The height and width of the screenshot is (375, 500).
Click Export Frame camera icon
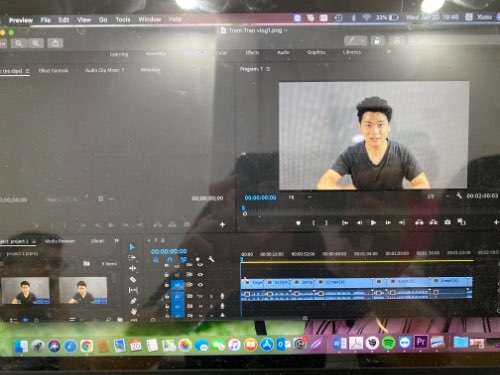pyautogui.click(x=447, y=222)
